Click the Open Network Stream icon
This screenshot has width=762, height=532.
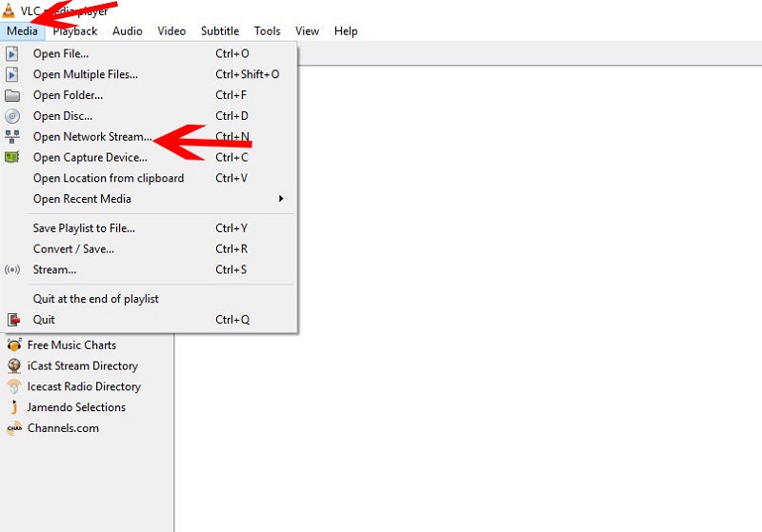(12, 137)
